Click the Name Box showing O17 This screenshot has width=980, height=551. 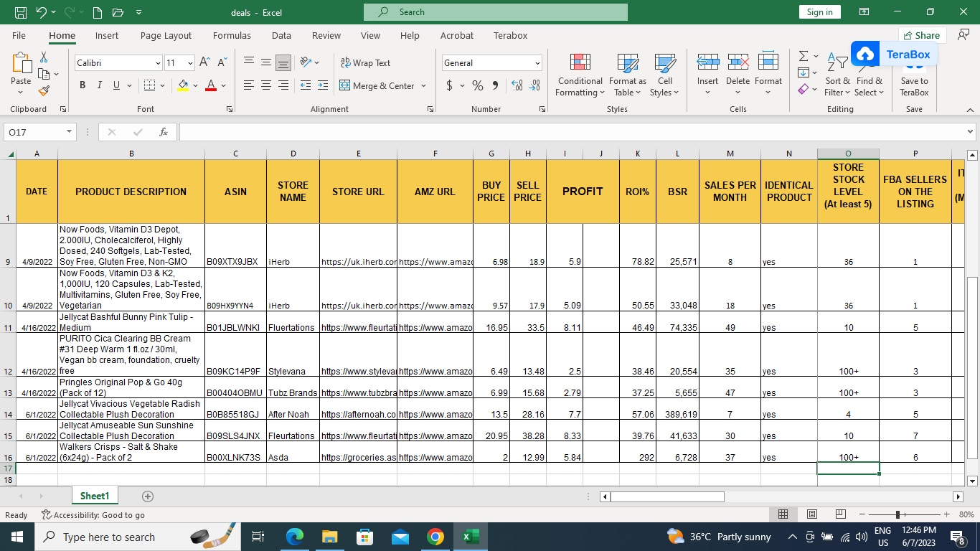tap(40, 132)
